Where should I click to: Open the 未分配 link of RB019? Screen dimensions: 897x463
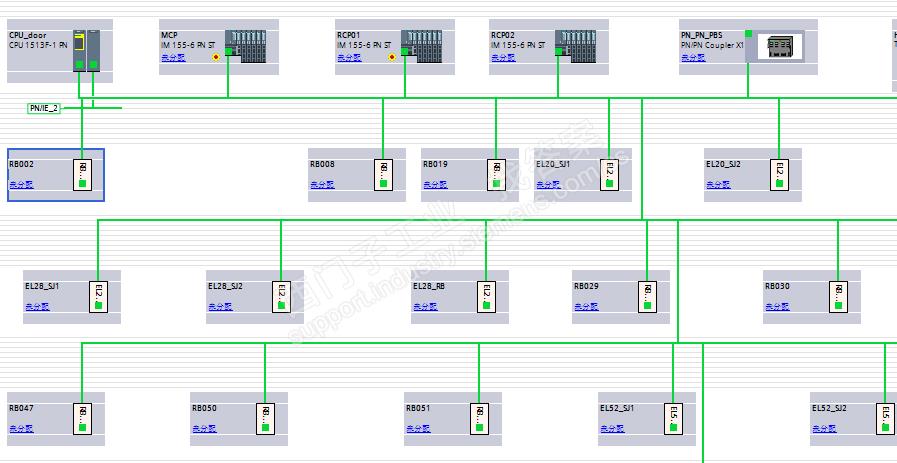pos(435,185)
